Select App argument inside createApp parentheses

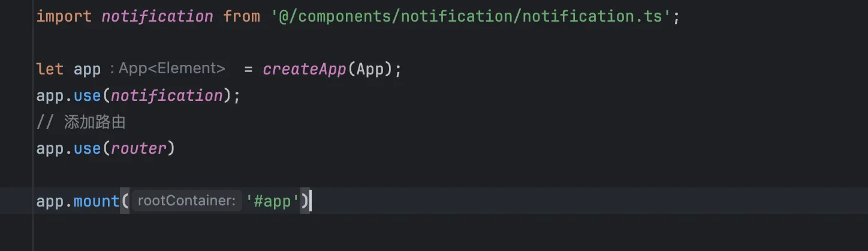pos(370,69)
